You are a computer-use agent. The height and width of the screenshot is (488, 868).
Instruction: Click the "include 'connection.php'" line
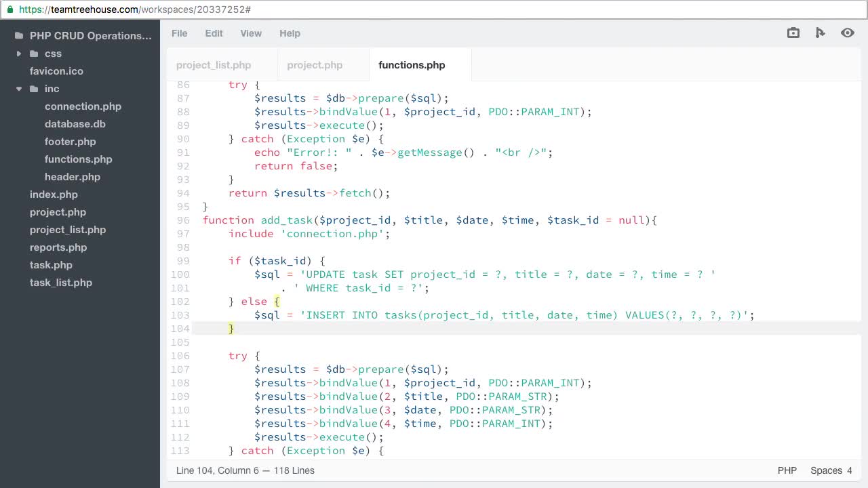click(x=309, y=234)
